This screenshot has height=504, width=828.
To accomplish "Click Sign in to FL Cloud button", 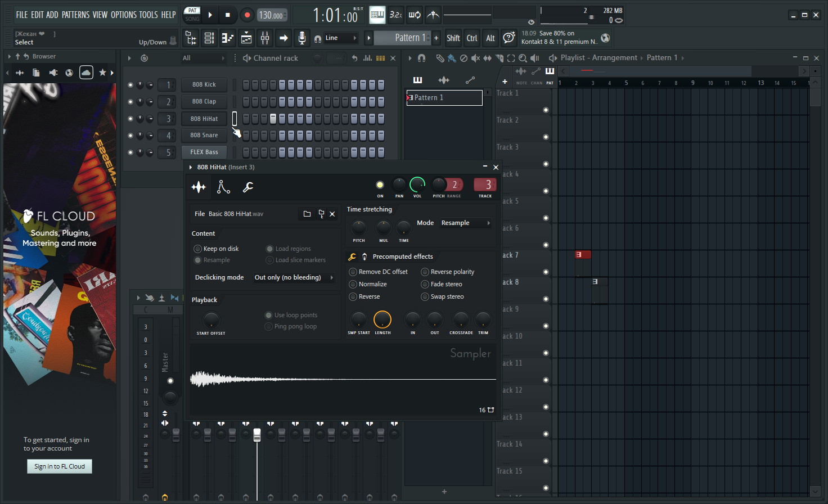I will [60, 466].
